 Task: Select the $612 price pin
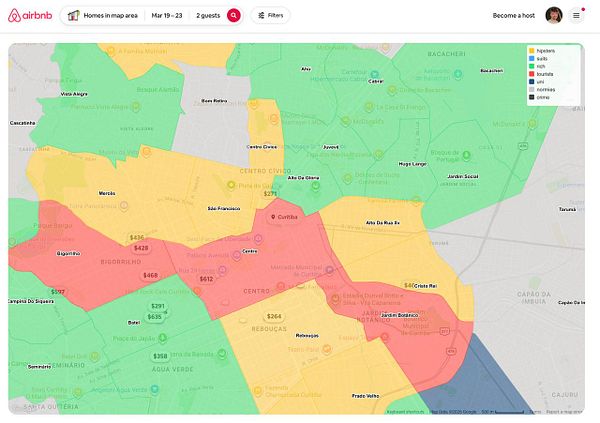tap(206, 279)
